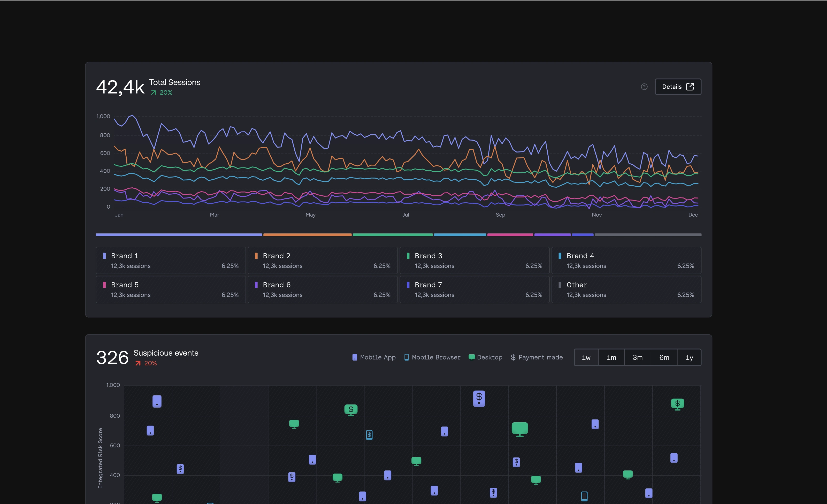Click the purple Brand 1 share bar segment
827x504 pixels.
coord(179,235)
